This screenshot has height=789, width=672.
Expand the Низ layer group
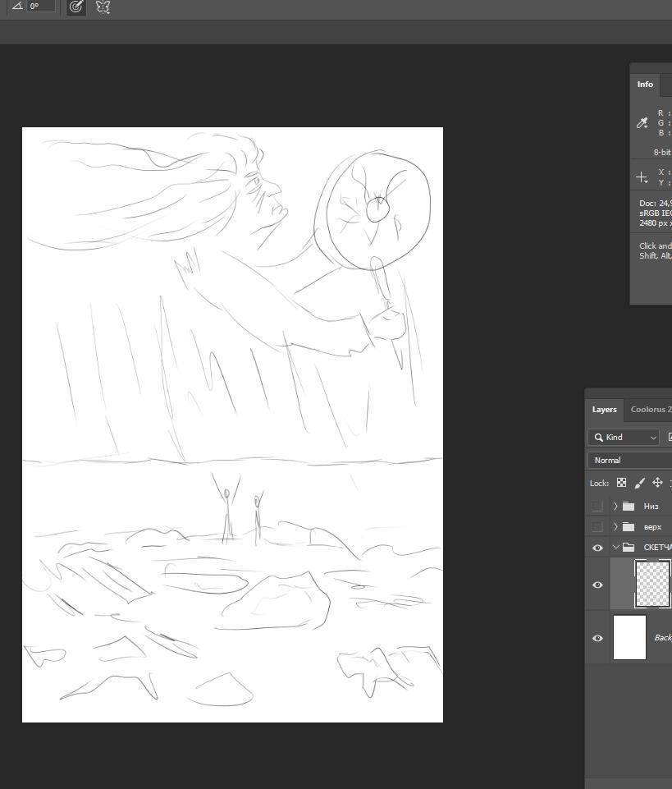[615, 507]
